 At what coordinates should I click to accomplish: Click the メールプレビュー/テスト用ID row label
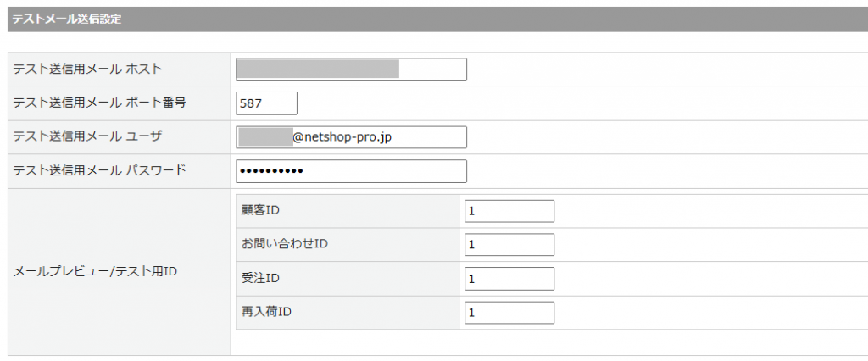pos(93,271)
